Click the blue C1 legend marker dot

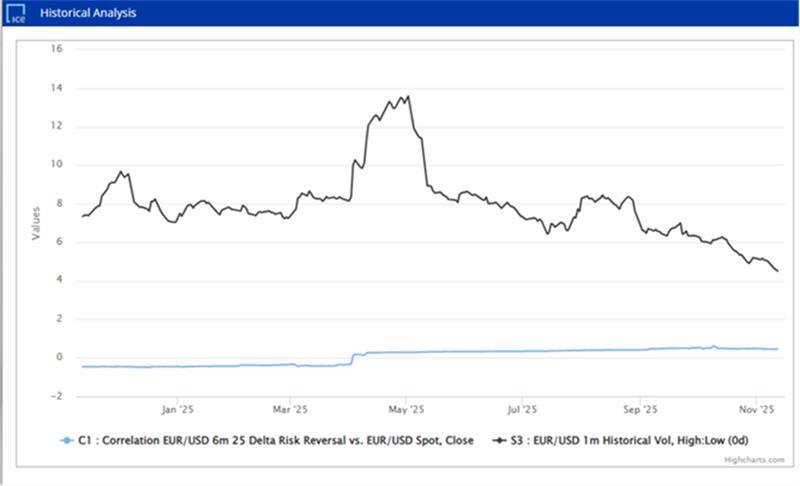point(66,438)
